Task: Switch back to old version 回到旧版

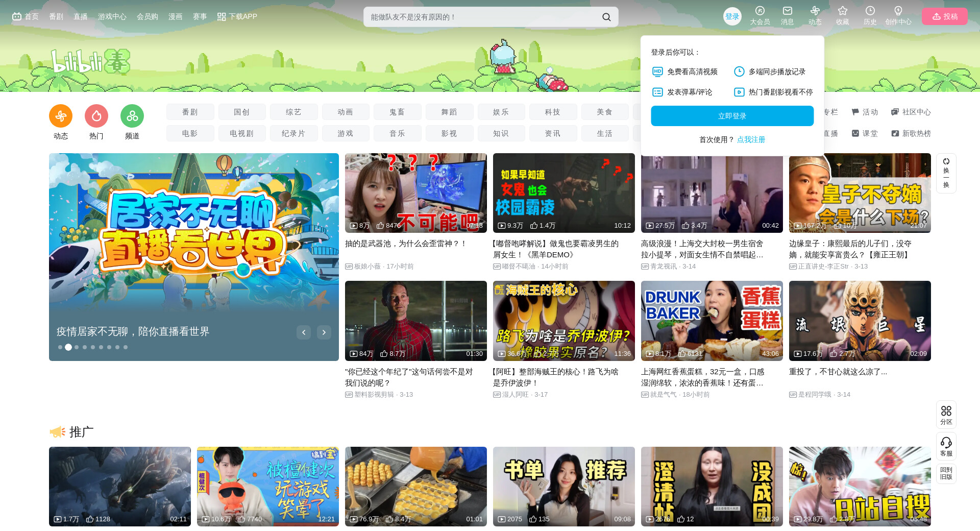Action: pyautogui.click(x=946, y=473)
